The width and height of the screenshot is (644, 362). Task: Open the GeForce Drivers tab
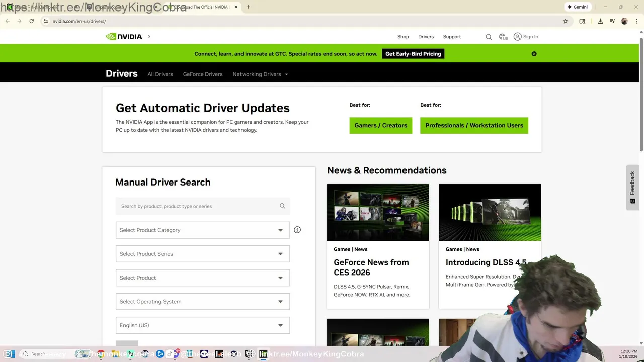(x=203, y=74)
